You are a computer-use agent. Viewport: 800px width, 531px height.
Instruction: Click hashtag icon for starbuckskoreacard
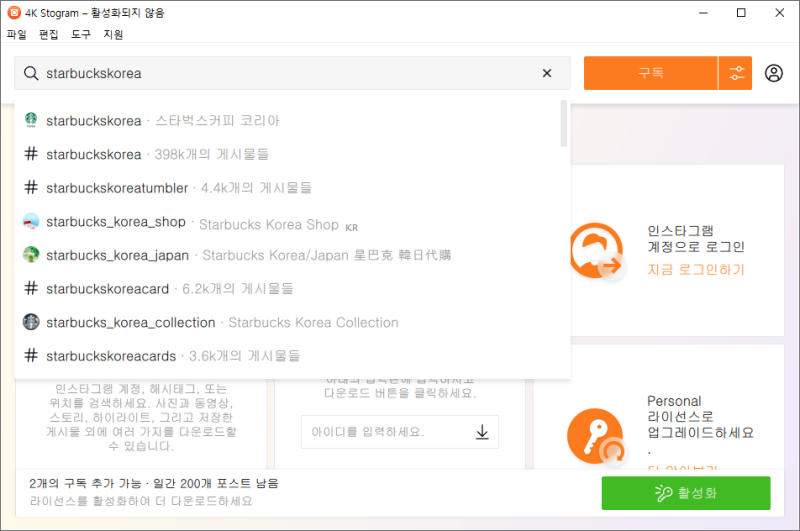31,288
